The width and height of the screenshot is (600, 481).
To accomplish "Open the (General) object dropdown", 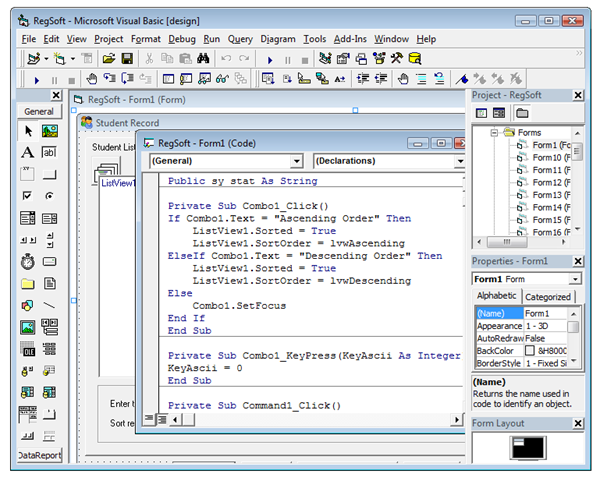I will [x=296, y=160].
